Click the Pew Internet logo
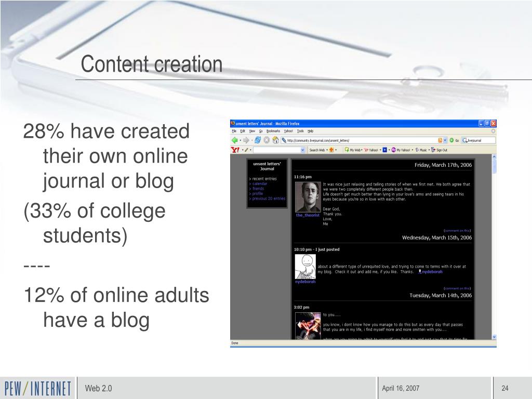The image size is (532, 399). click(x=37, y=389)
